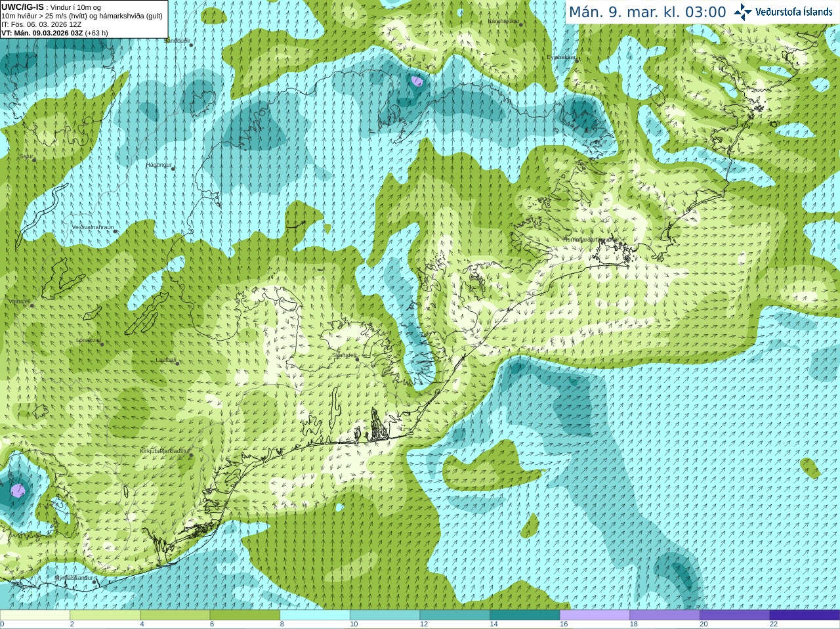
Task: Click the legend scale number '16'
Action: pos(564,624)
